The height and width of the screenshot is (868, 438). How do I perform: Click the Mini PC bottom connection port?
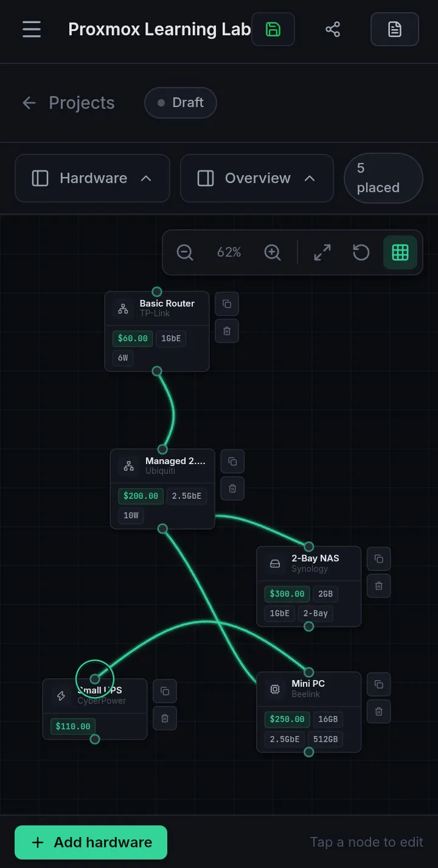coord(309,752)
